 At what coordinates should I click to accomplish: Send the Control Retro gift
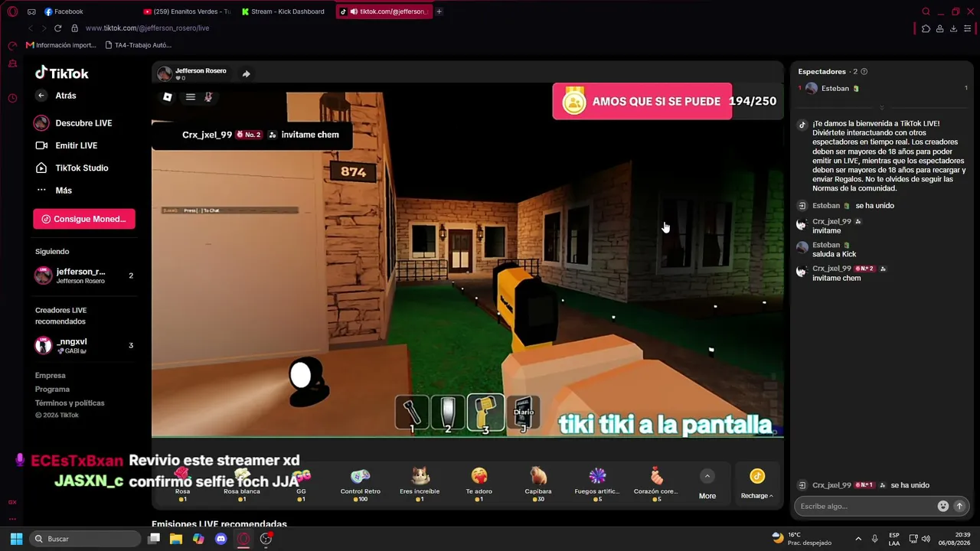click(x=360, y=484)
